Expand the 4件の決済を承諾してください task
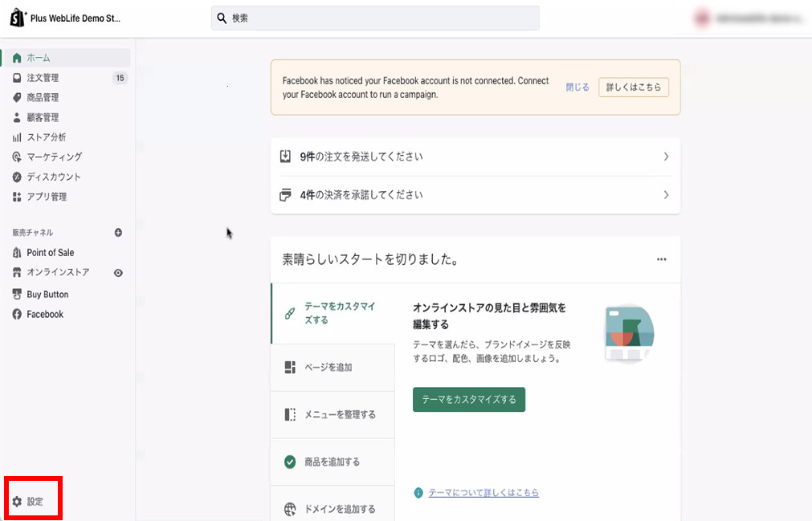Viewport: 812px width, 521px height. (x=475, y=194)
